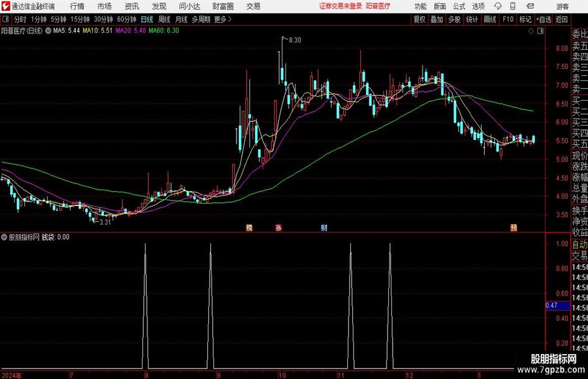
Task: Open the 选项 menu
Action: point(478,6)
